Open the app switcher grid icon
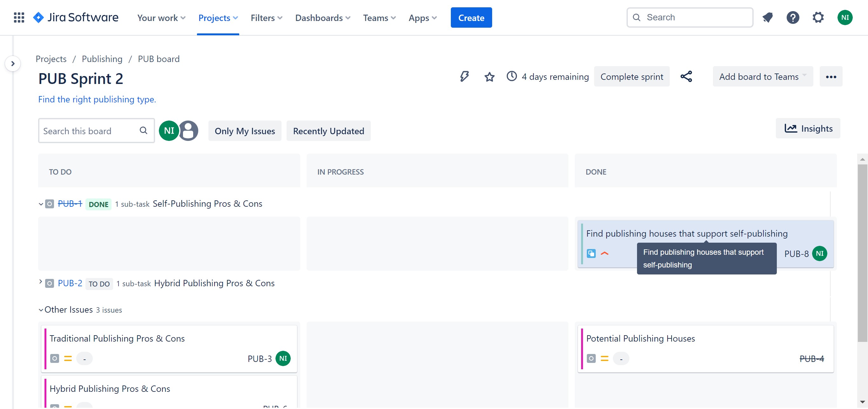 [19, 17]
